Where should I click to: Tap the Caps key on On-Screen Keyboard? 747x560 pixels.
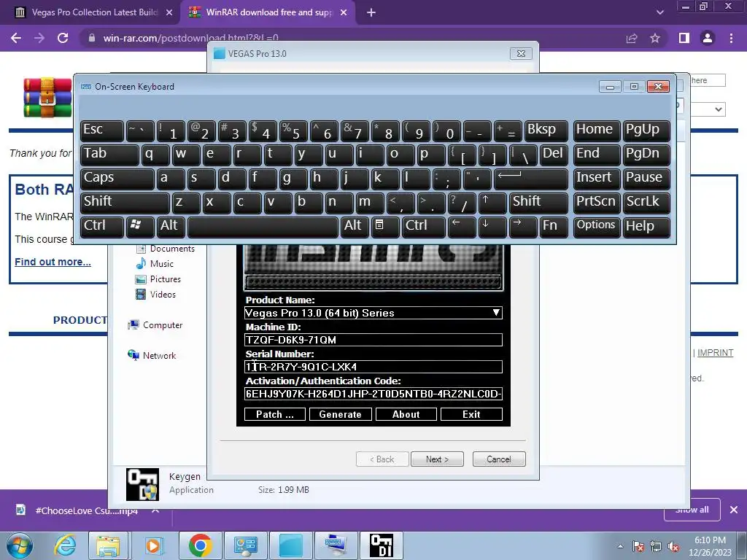[x=117, y=179]
